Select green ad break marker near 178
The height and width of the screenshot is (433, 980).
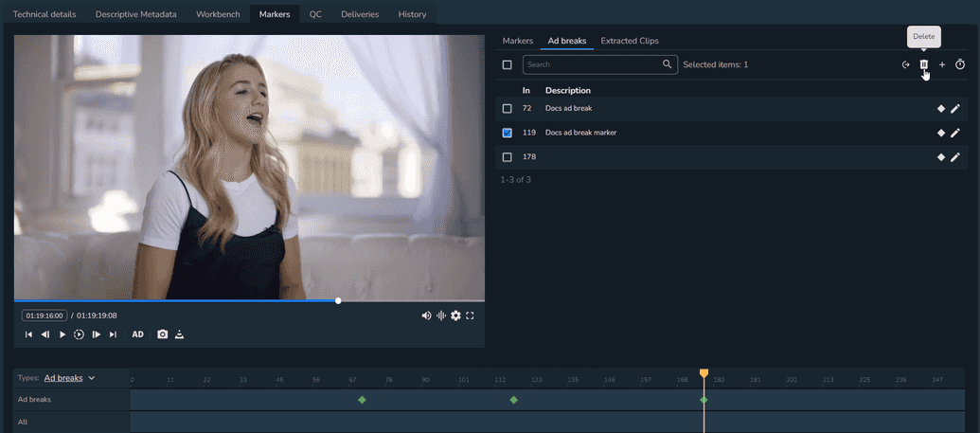[x=704, y=400]
